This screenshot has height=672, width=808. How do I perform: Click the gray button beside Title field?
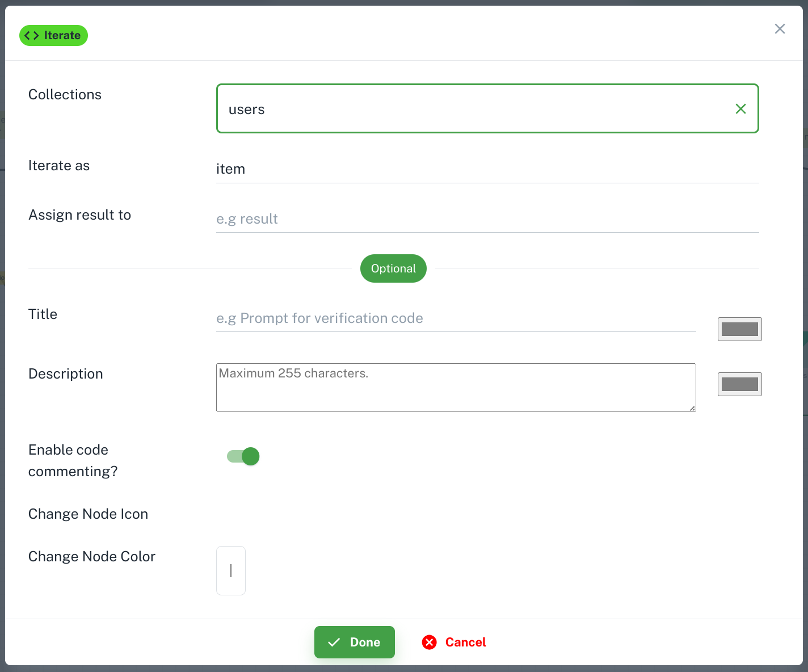(739, 329)
